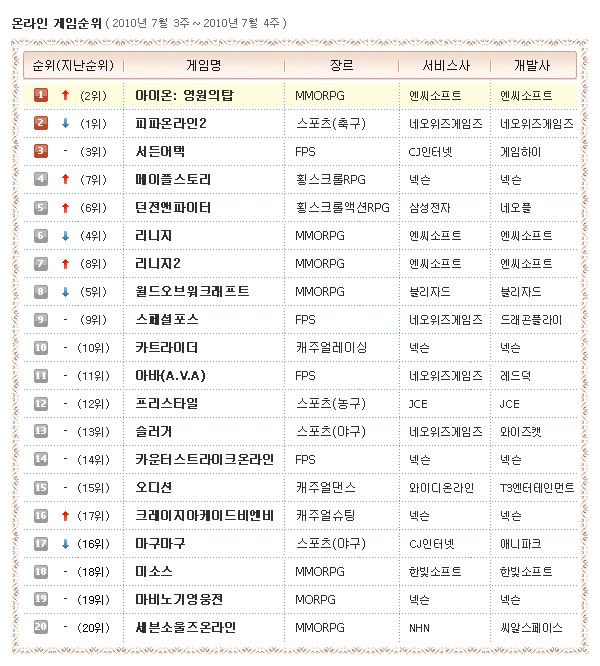Click the down arrow in 월드오브워크래프트 row
This screenshot has width=600, height=666.
click(x=65, y=291)
